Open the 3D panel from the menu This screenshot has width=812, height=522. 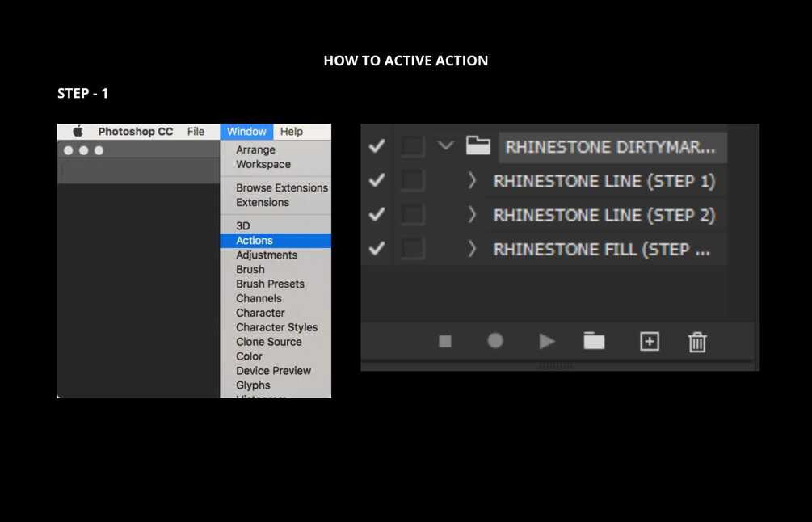pos(243,225)
